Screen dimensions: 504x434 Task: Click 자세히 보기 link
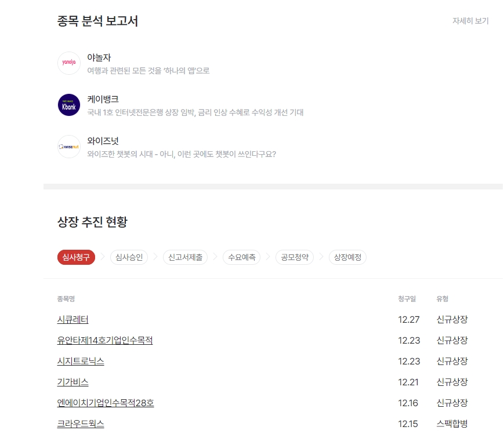point(470,21)
